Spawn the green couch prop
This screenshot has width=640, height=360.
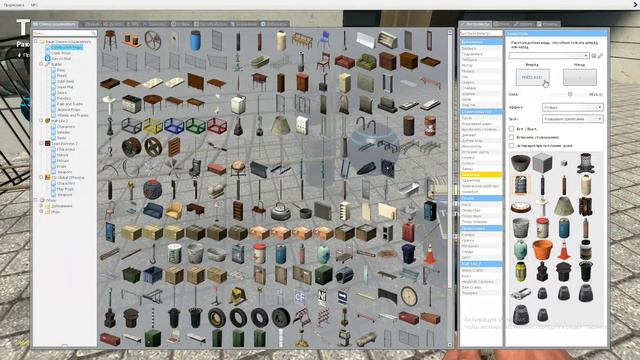tap(366, 62)
